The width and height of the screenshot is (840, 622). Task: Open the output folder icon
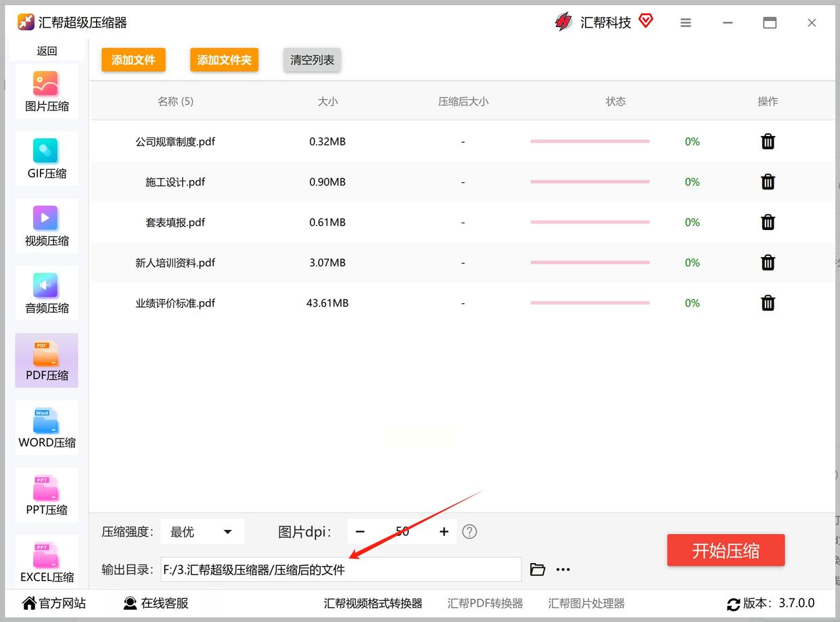538,570
